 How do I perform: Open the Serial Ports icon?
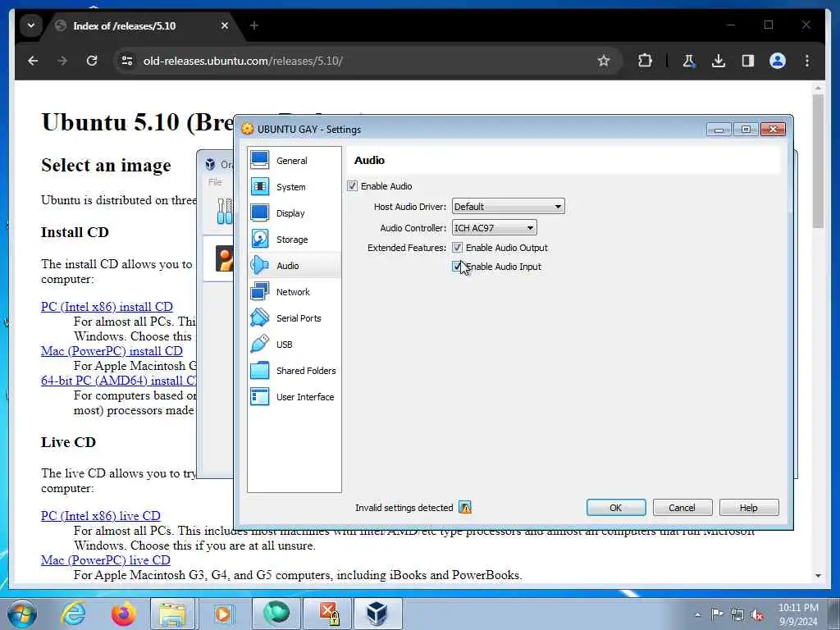point(260,317)
